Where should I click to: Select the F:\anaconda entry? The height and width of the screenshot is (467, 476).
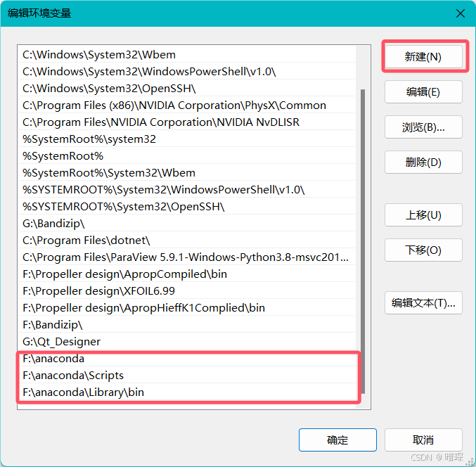point(187,359)
